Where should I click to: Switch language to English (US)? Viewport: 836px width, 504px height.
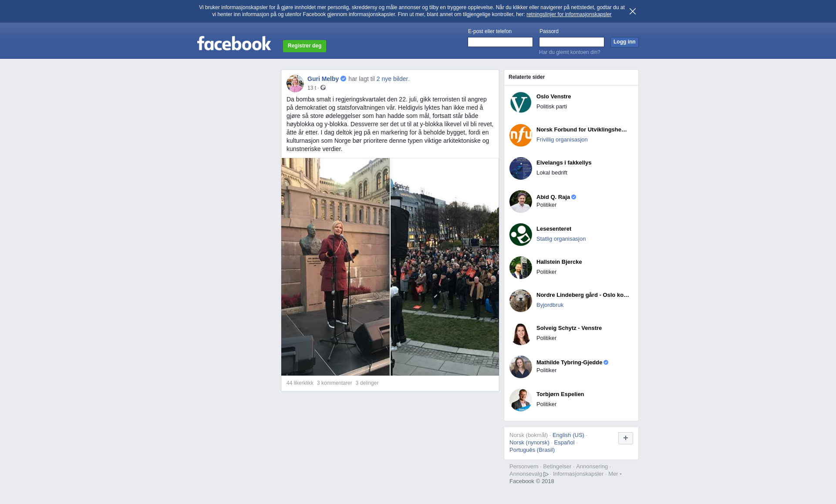pos(568,435)
